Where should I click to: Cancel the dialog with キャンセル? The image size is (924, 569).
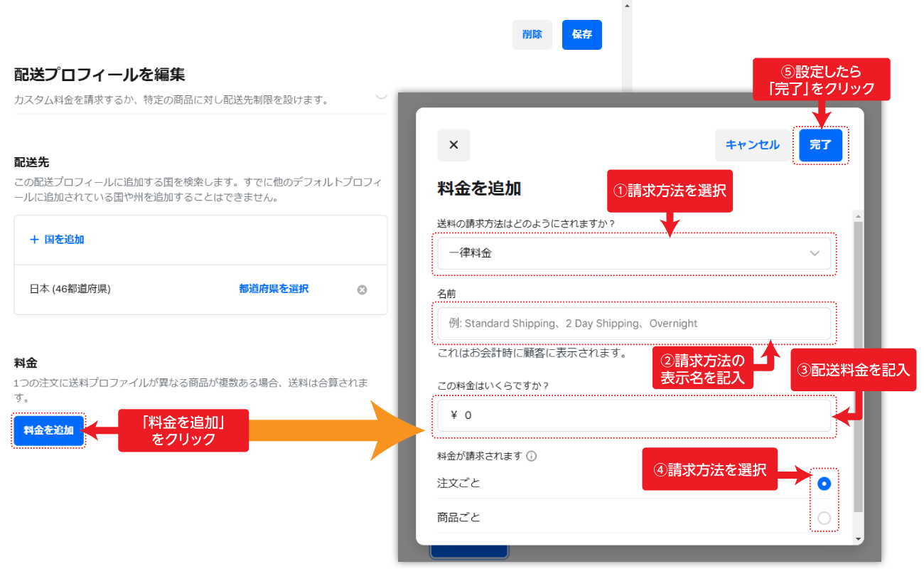tap(753, 145)
